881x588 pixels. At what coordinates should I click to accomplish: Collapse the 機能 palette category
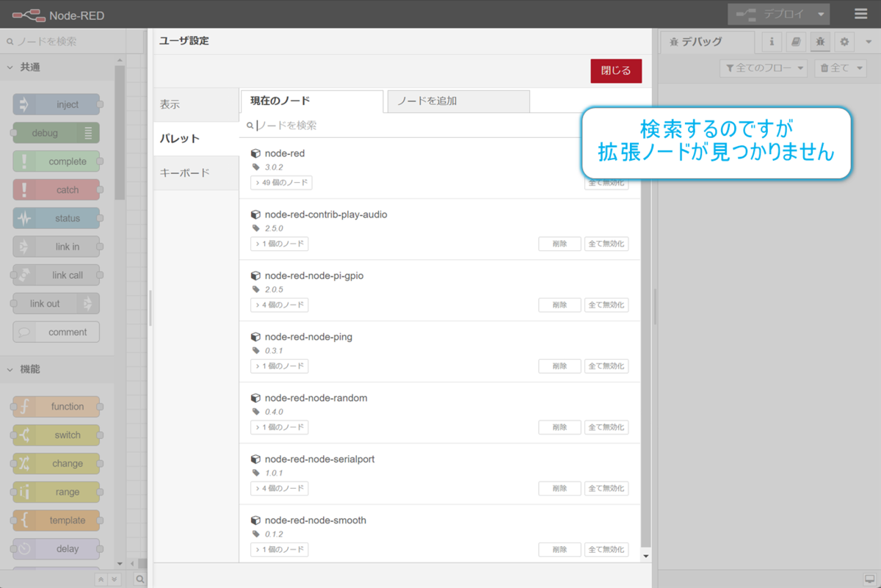click(57, 369)
